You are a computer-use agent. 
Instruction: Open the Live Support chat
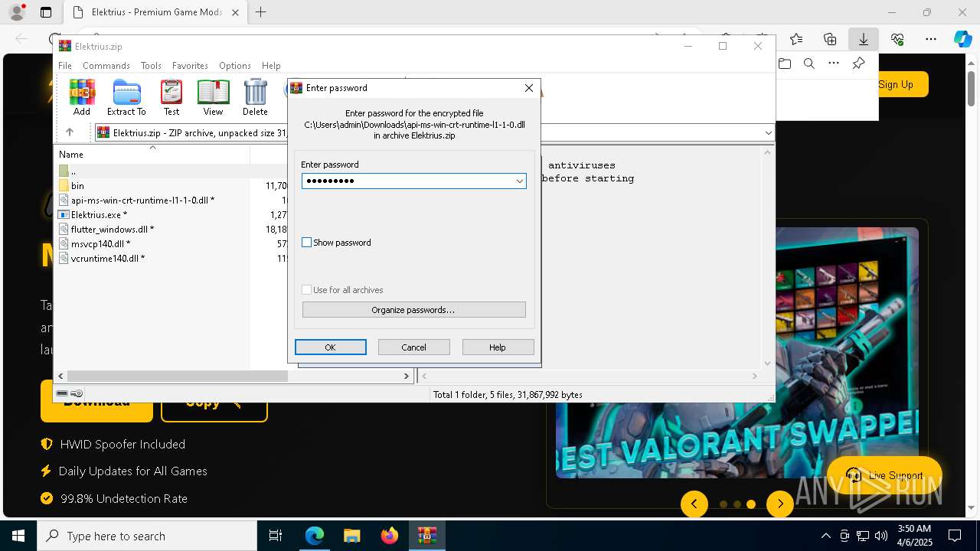885,475
